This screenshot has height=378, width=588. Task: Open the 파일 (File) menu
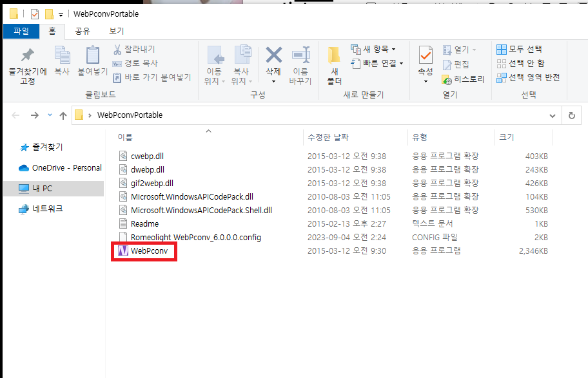pyautogui.click(x=21, y=31)
